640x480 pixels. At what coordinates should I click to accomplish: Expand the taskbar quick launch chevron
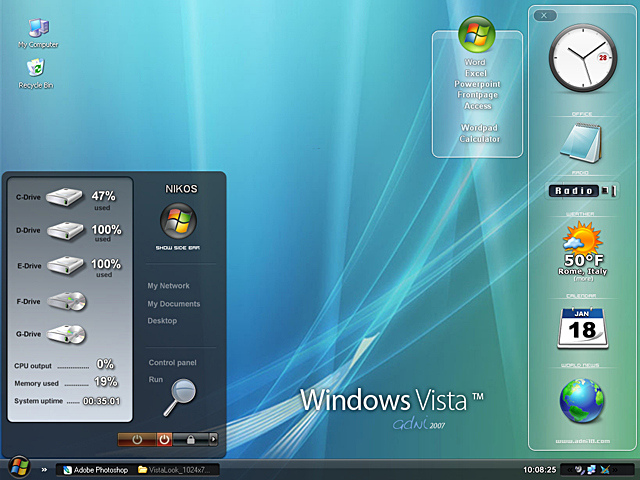click(x=44, y=470)
